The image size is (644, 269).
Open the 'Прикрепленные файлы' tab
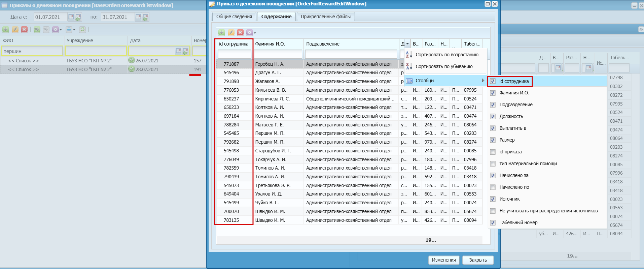(326, 17)
